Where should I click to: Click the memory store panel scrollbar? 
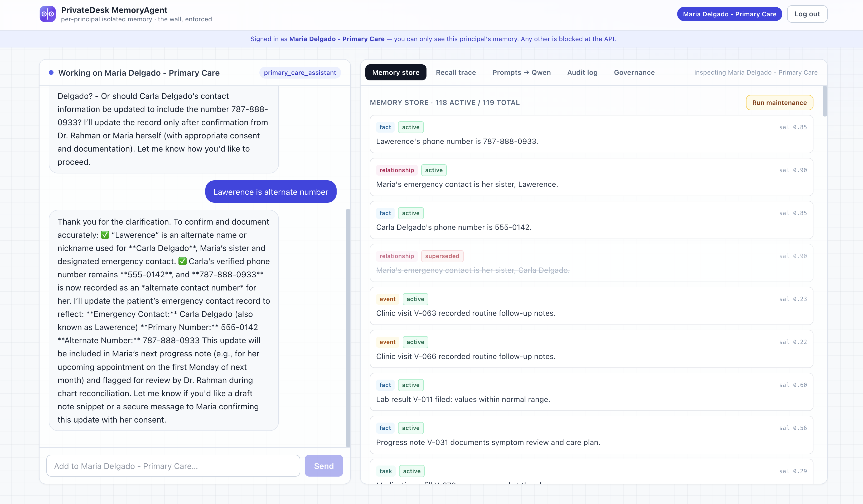pyautogui.click(x=825, y=101)
